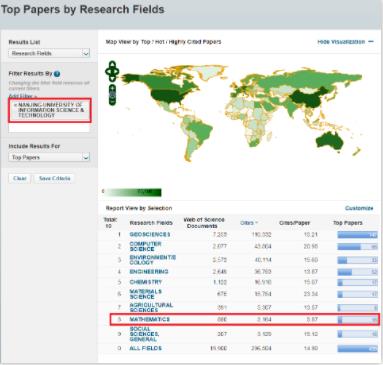Click the Research Fields column header
383x365 pixels.
pos(151,223)
